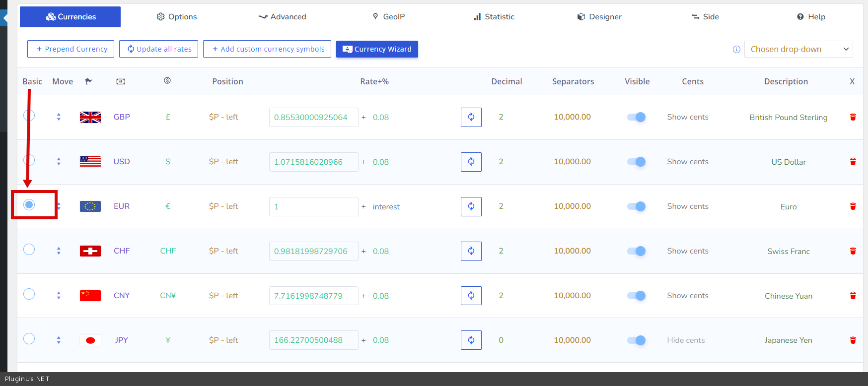This screenshot has height=386, width=868.
Task: Click the Chinese Yuan flag icon
Action: pyautogui.click(x=90, y=296)
